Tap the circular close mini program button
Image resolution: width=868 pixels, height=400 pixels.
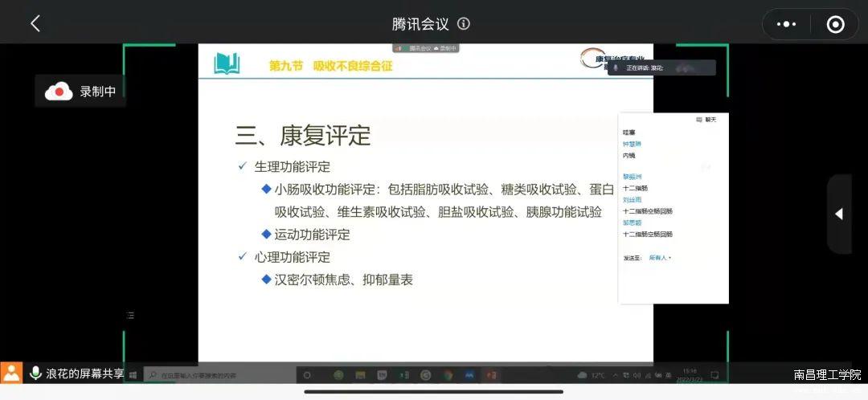(x=835, y=24)
